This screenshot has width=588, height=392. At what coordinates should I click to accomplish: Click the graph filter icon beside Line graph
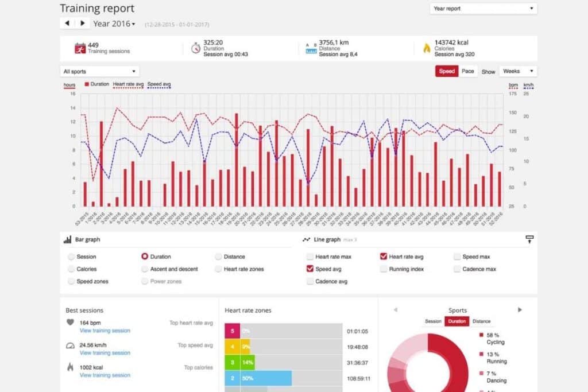529,239
